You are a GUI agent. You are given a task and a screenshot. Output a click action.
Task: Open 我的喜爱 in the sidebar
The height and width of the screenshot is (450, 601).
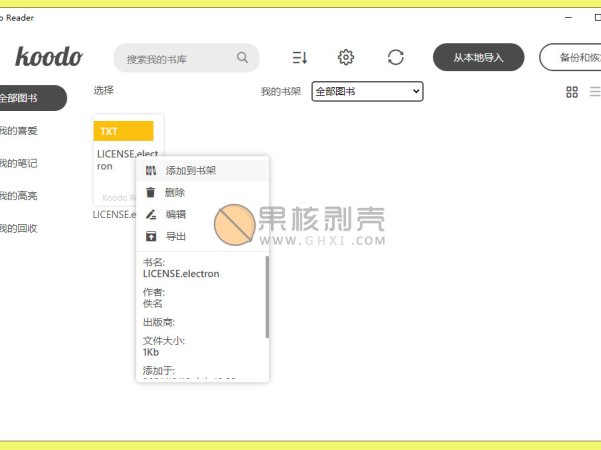(18, 131)
